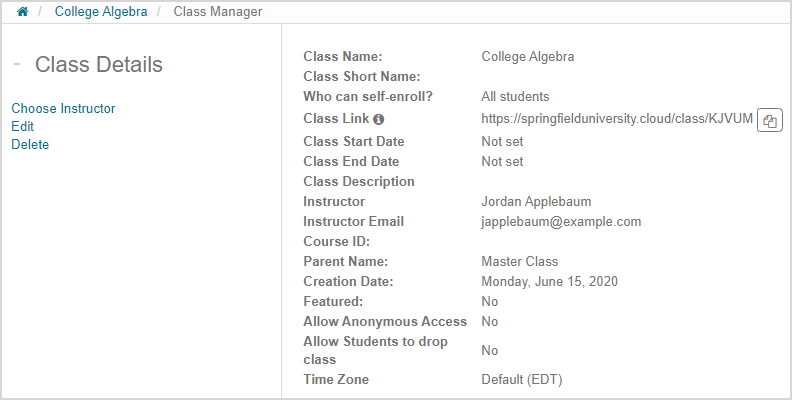
Task: Click the creation date Monday, June 15, 2020
Action: click(x=549, y=282)
